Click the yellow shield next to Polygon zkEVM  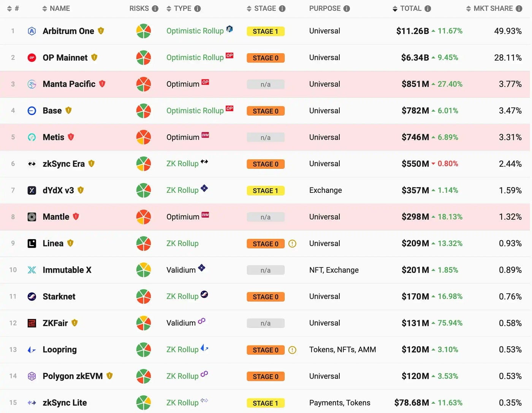109,376
